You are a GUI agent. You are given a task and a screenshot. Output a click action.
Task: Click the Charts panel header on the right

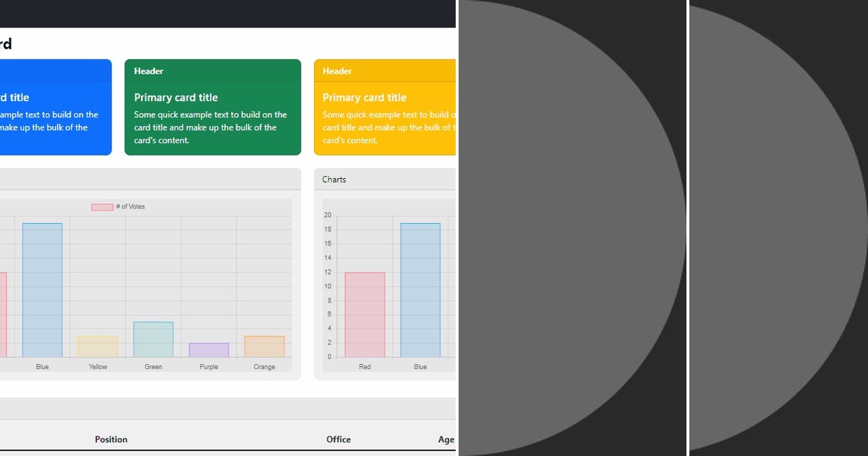point(333,179)
